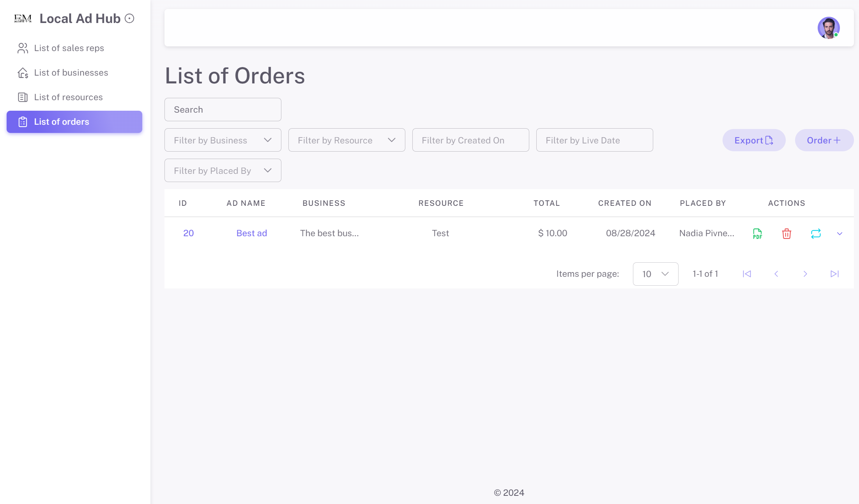Click the resources document icon

pos(23,97)
